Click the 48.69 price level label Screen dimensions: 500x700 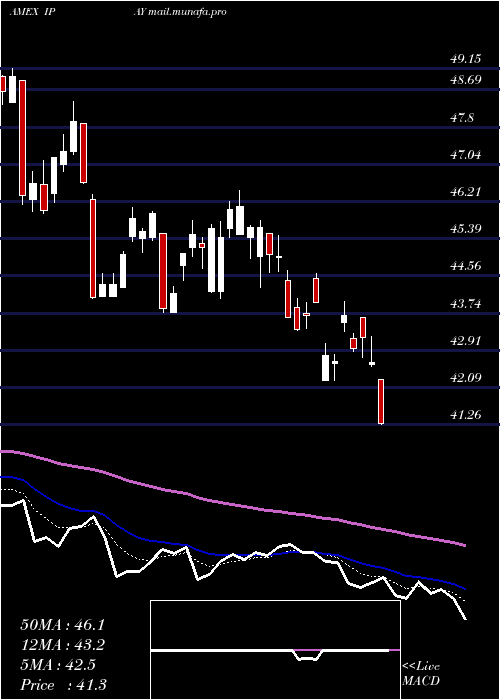(x=465, y=80)
